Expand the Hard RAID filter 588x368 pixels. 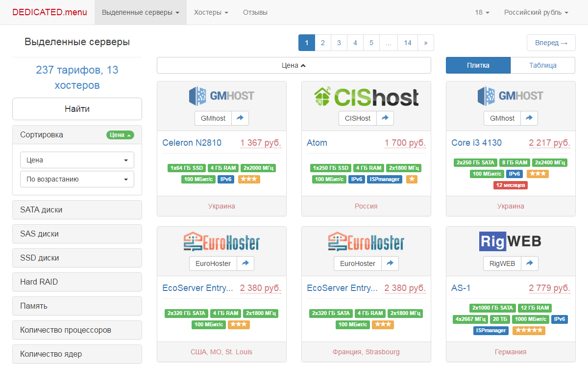[77, 282]
